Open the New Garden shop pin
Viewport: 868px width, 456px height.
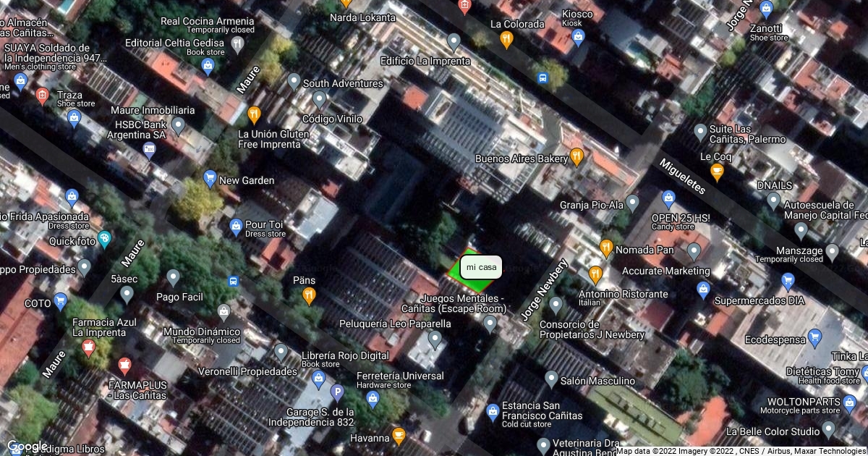click(x=210, y=178)
